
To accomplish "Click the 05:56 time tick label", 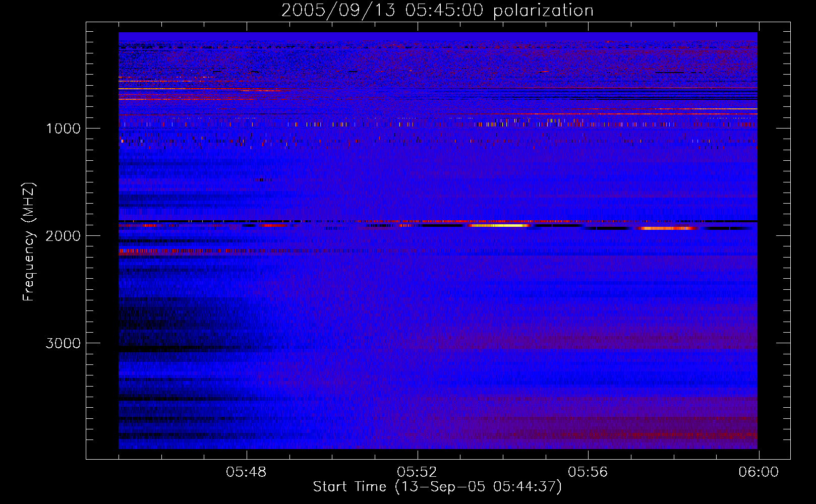I will (x=588, y=472).
